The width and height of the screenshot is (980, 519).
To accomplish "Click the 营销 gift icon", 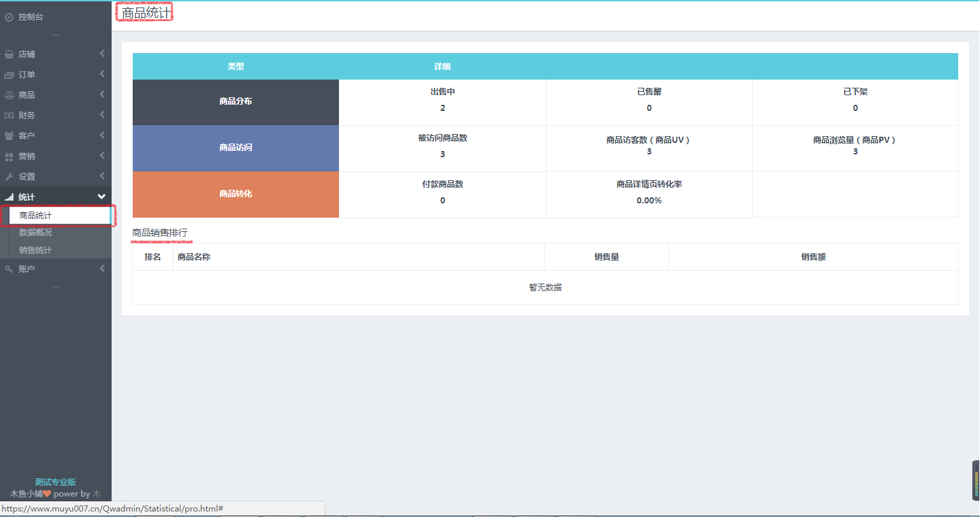I will (10, 156).
